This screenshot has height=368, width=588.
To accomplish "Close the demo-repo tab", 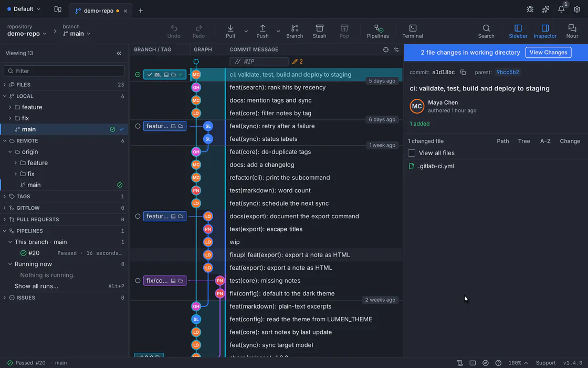I will click(x=125, y=11).
